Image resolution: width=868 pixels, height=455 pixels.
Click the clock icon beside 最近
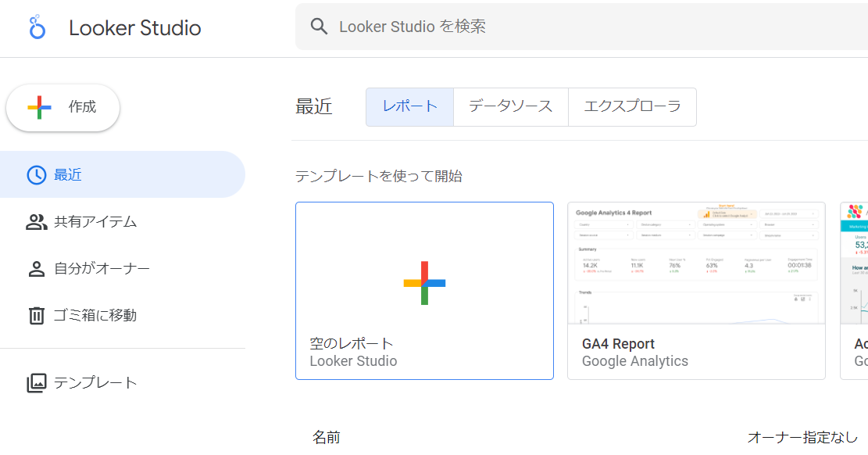pyautogui.click(x=37, y=174)
